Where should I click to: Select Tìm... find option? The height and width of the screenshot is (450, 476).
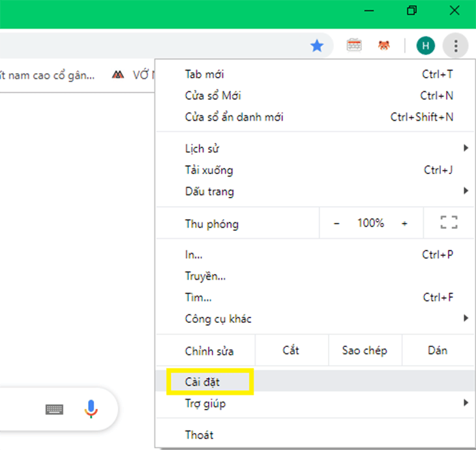[x=315, y=297]
